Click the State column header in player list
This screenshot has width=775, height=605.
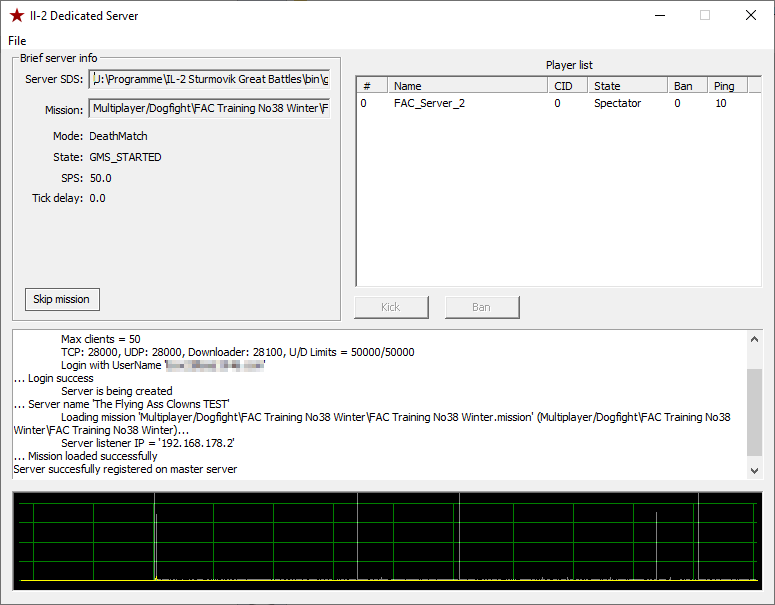click(628, 86)
